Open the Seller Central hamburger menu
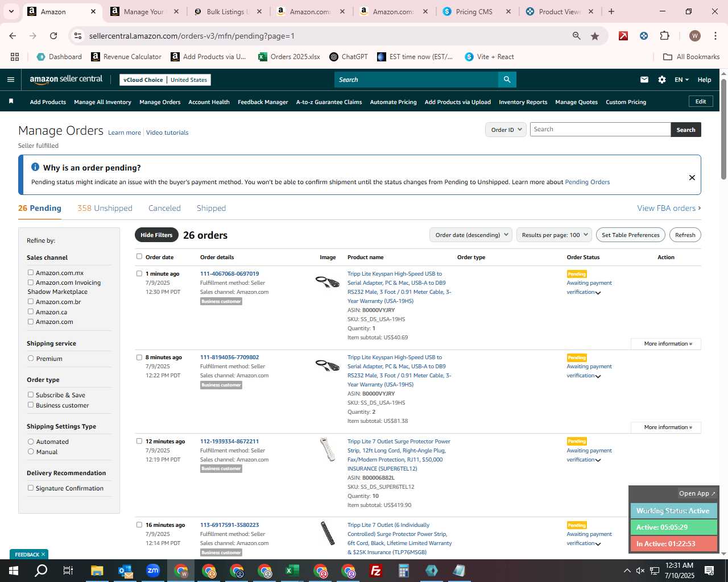 tap(11, 80)
